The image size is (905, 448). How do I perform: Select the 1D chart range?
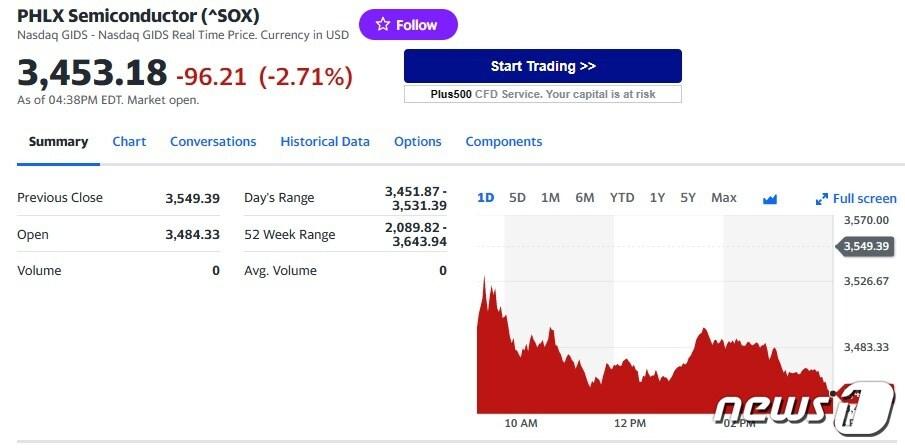pyautogui.click(x=486, y=198)
